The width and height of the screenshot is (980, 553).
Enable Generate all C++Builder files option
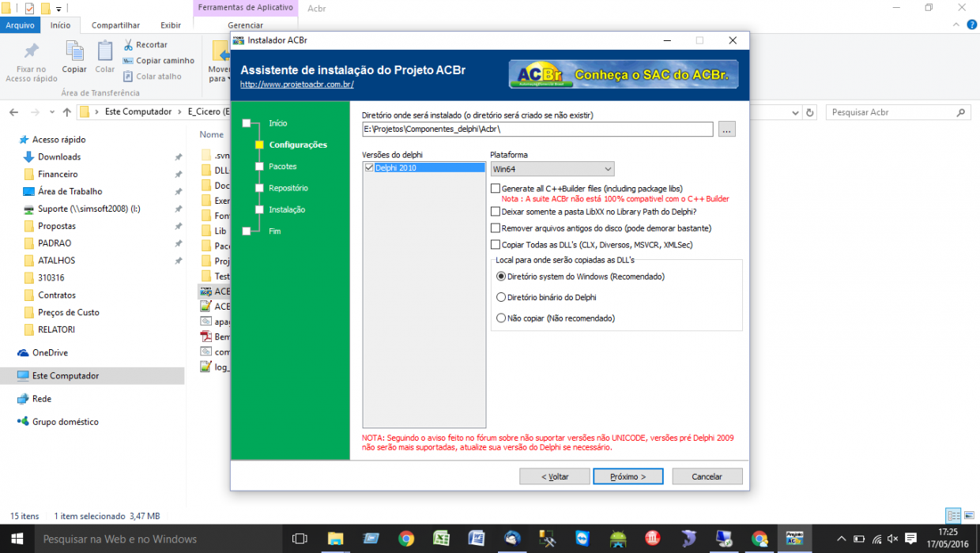pos(496,189)
